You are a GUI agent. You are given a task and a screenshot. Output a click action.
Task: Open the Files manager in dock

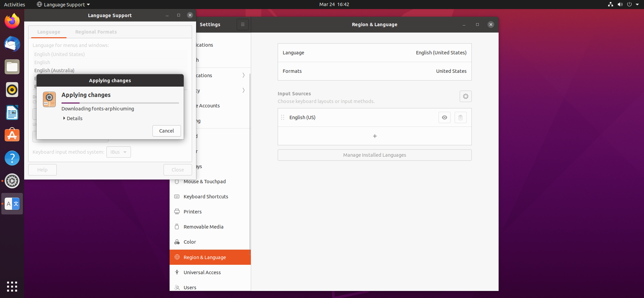point(12,67)
